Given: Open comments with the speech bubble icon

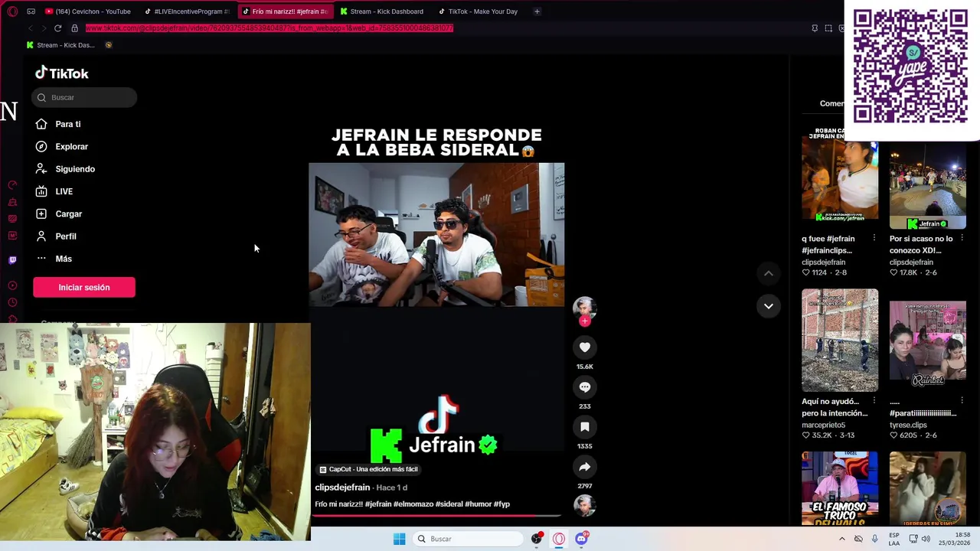Looking at the screenshot, I should tap(585, 387).
